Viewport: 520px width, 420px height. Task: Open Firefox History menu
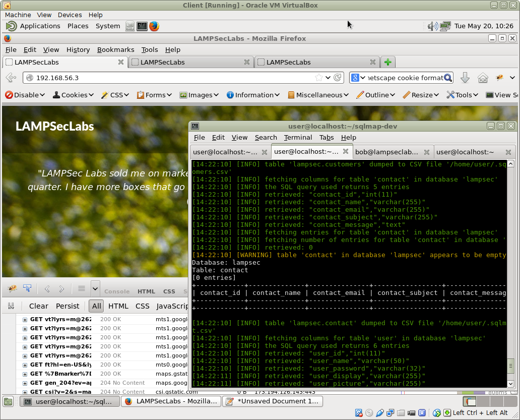(x=78, y=50)
